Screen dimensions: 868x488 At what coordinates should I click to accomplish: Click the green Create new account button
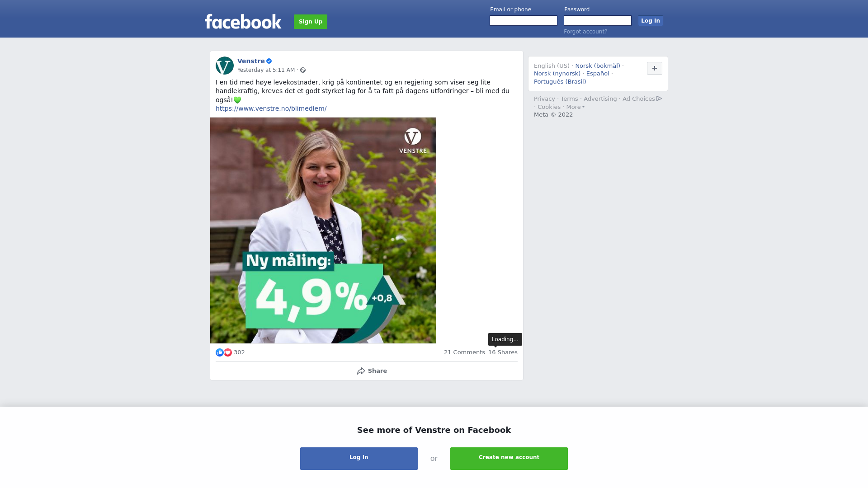(x=509, y=459)
